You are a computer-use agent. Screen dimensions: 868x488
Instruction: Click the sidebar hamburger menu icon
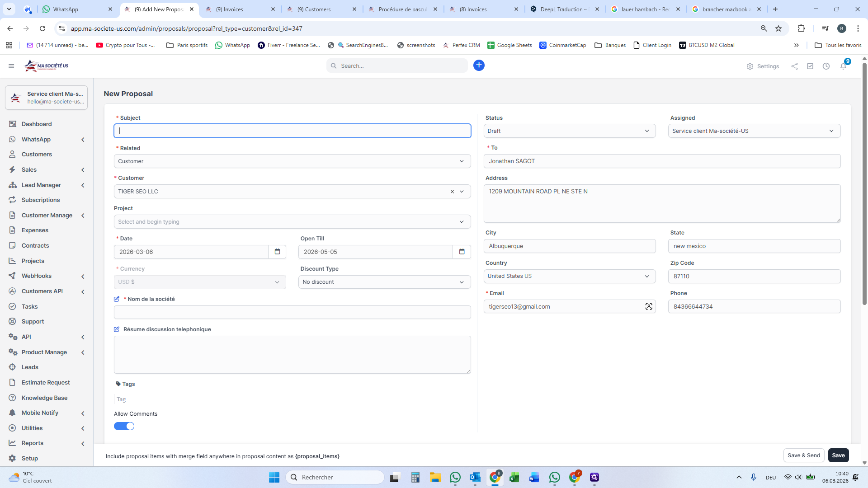pos(11,66)
